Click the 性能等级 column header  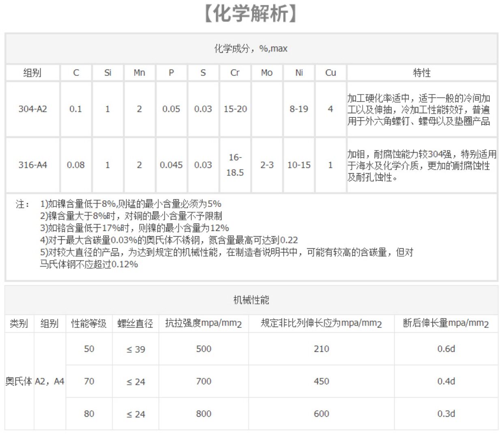(89, 323)
